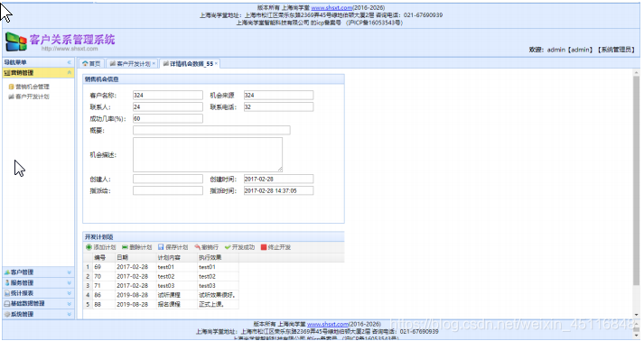Click the 创建时间 input field
644x341 pixels.
pyautogui.click(x=278, y=179)
